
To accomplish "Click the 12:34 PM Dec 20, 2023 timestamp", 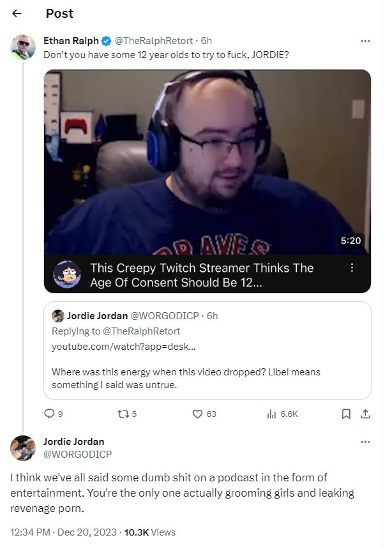I will [x=63, y=532].
